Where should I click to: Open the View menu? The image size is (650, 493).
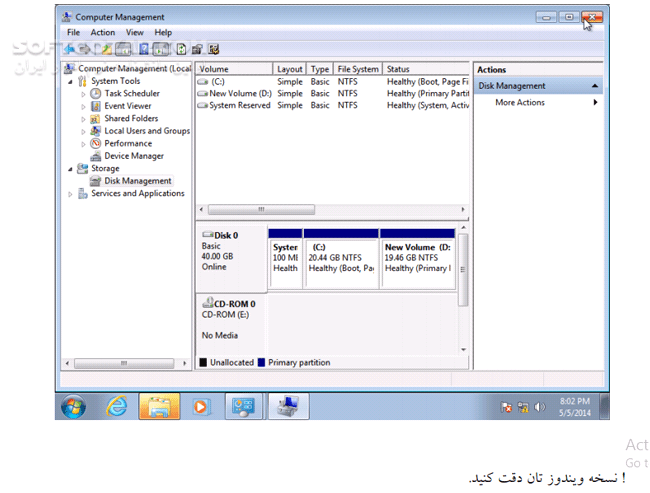[x=134, y=32]
